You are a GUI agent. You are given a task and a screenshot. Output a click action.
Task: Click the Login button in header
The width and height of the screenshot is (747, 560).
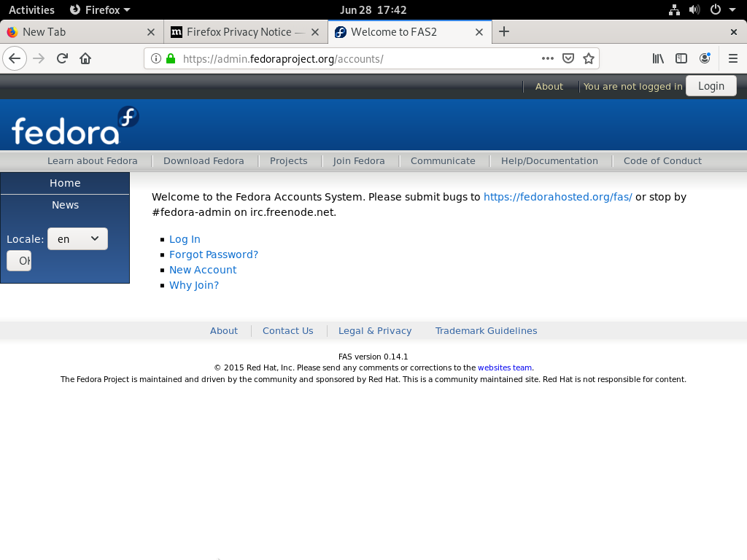[711, 86]
